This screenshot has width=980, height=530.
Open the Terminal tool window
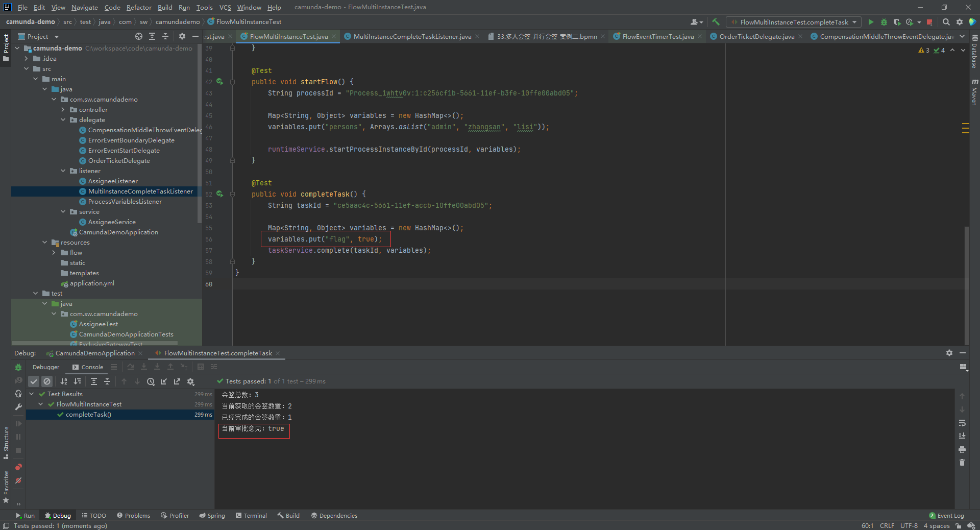pyautogui.click(x=251, y=516)
